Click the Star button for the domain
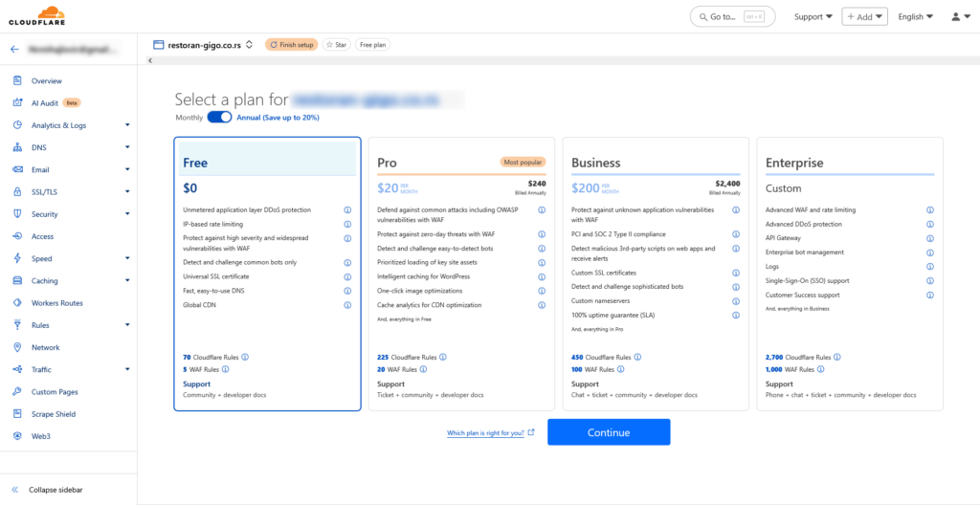 [335, 44]
